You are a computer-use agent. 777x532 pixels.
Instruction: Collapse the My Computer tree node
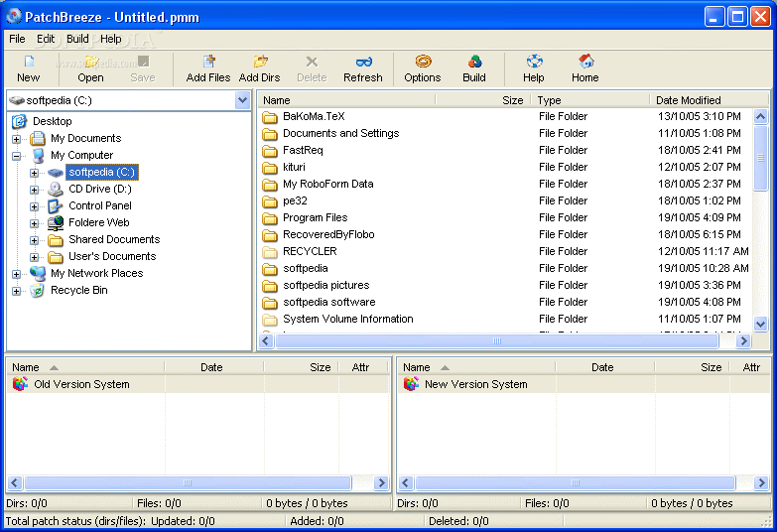16,156
